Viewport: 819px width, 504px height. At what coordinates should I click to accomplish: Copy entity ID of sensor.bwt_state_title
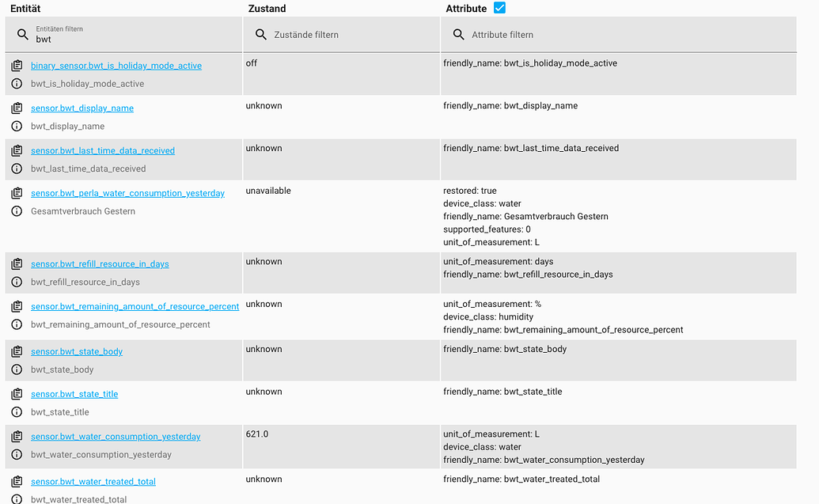pyautogui.click(x=16, y=393)
